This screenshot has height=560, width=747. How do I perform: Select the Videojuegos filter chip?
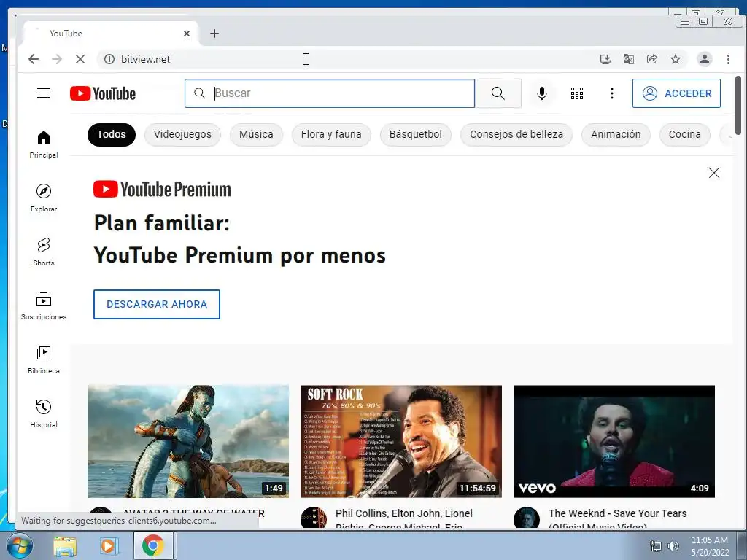tap(182, 134)
